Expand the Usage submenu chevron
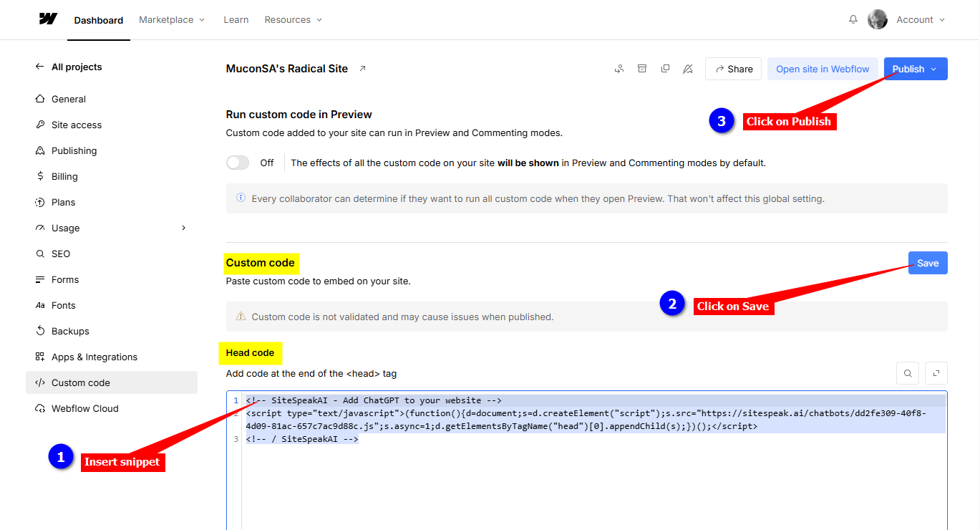This screenshot has height=530, width=980. pyautogui.click(x=183, y=228)
